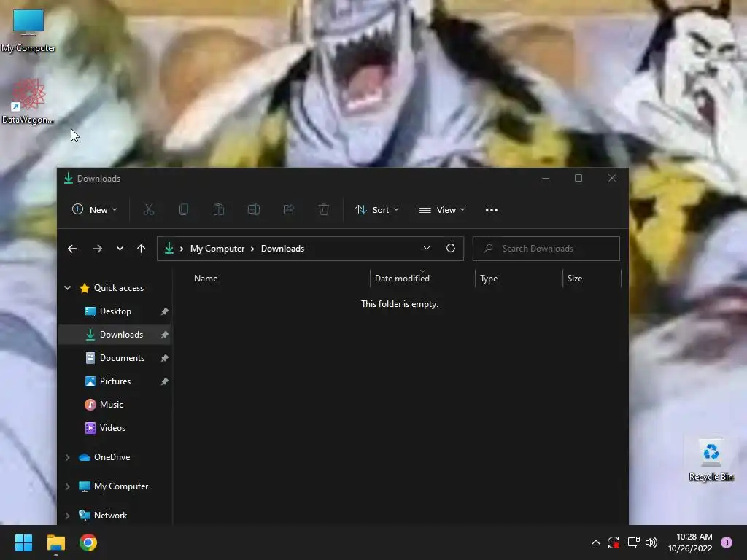Show hidden tray icons chevron

click(595, 542)
